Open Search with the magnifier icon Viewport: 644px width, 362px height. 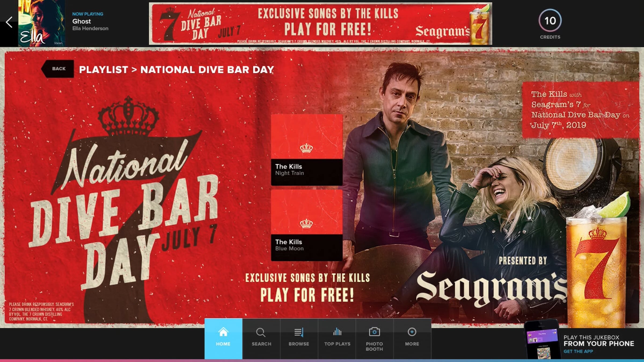(x=261, y=339)
